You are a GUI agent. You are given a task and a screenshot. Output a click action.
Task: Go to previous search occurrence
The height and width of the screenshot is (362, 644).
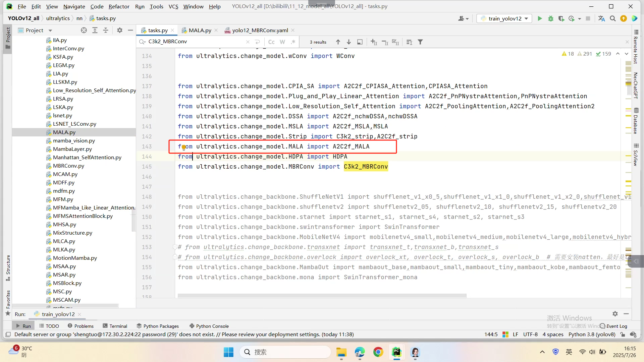point(338,42)
